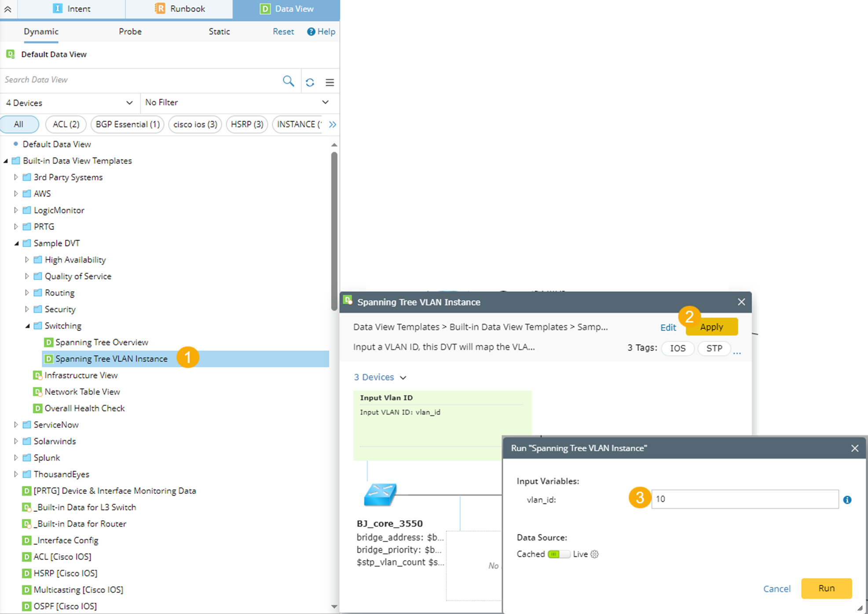The height and width of the screenshot is (614, 868).
Task: Collapse the pane with double-chevron icon
Action: tap(7, 9)
